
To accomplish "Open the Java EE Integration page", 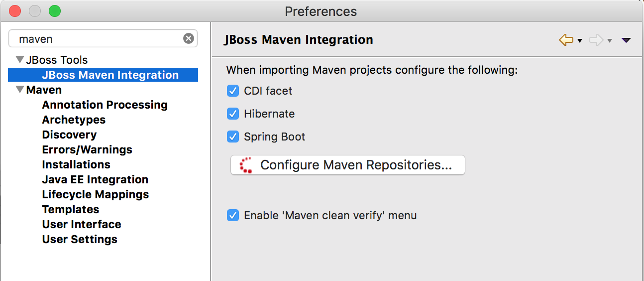I will pyautogui.click(x=95, y=179).
